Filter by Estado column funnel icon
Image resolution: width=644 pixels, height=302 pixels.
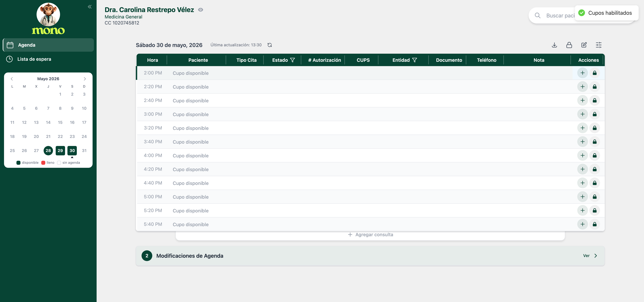pyautogui.click(x=292, y=60)
